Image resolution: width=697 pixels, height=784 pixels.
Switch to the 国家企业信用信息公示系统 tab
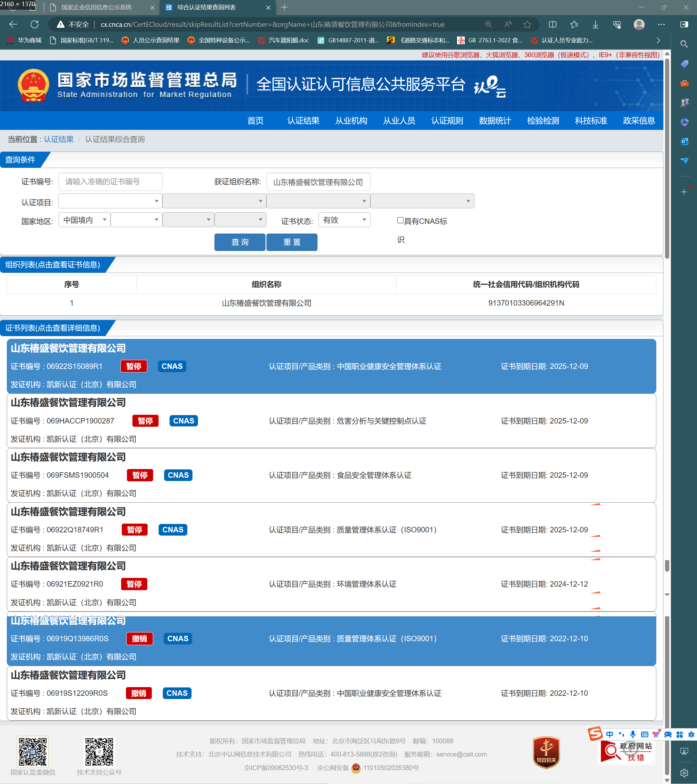pos(102,7)
